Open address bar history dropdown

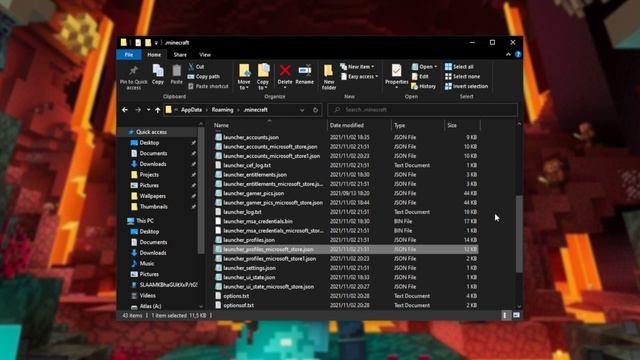(x=302, y=110)
